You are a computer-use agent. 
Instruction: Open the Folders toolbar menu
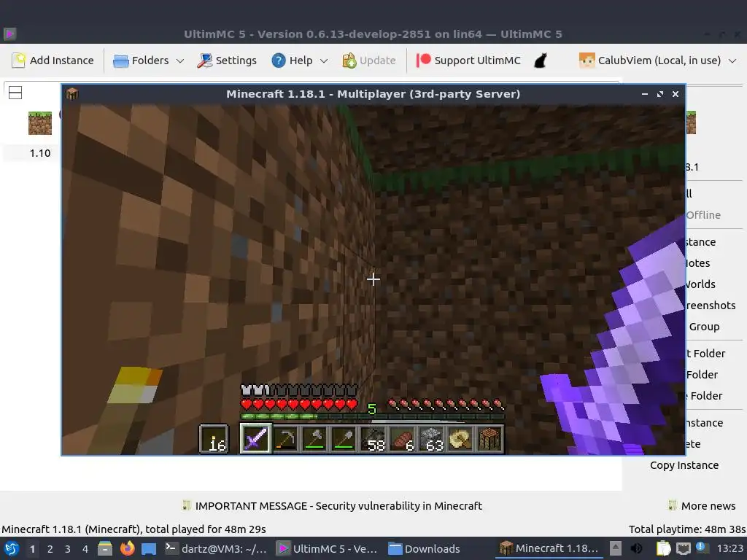pyautogui.click(x=141, y=61)
